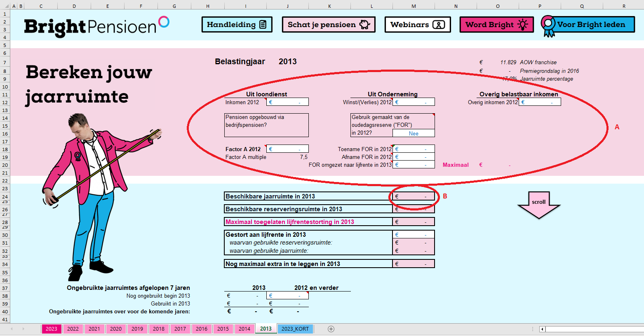Open the Handleiding manual button
The width and height of the screenshot is (644, 336).
237,25
